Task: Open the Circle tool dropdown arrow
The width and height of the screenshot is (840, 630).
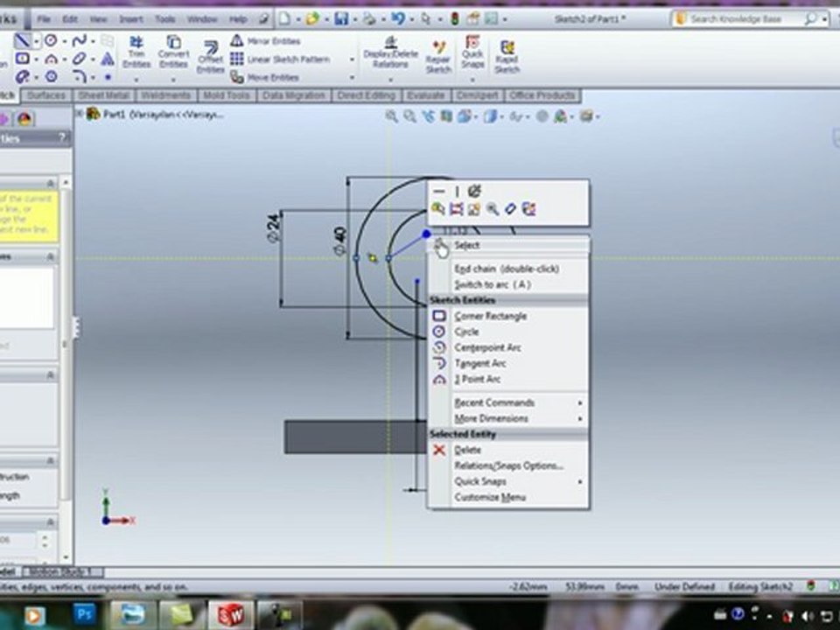Action: click(x=64, y=41)
